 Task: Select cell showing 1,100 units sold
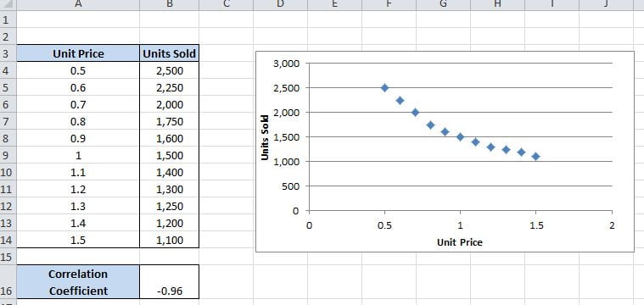pos(169,240)
